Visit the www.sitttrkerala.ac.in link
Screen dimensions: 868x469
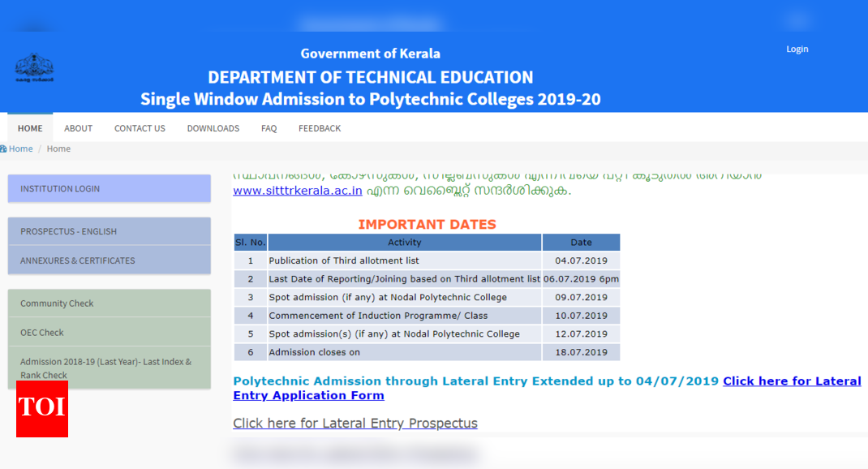(298, 191)
